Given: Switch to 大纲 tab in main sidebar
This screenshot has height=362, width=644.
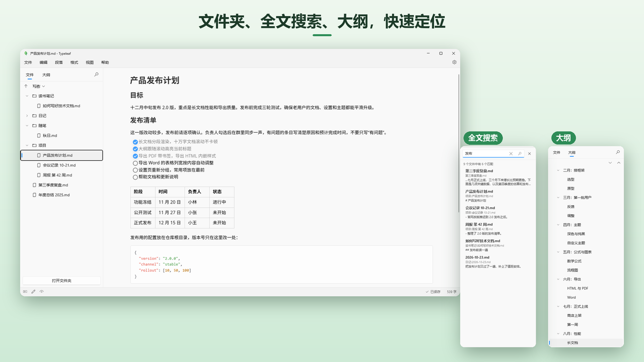Looking at the screenshot, I should pos(46,74).
